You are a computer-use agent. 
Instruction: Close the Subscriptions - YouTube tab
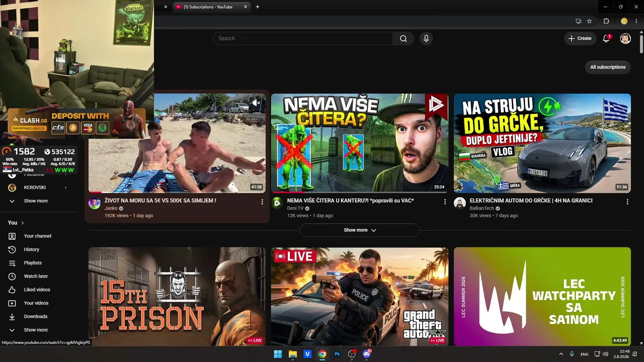(246, 7)
